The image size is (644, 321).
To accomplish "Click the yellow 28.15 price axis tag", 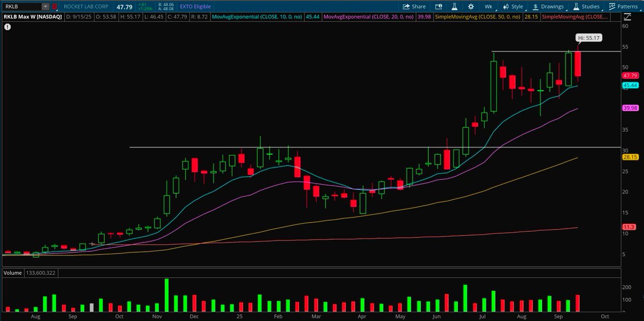I will [630, 157].
